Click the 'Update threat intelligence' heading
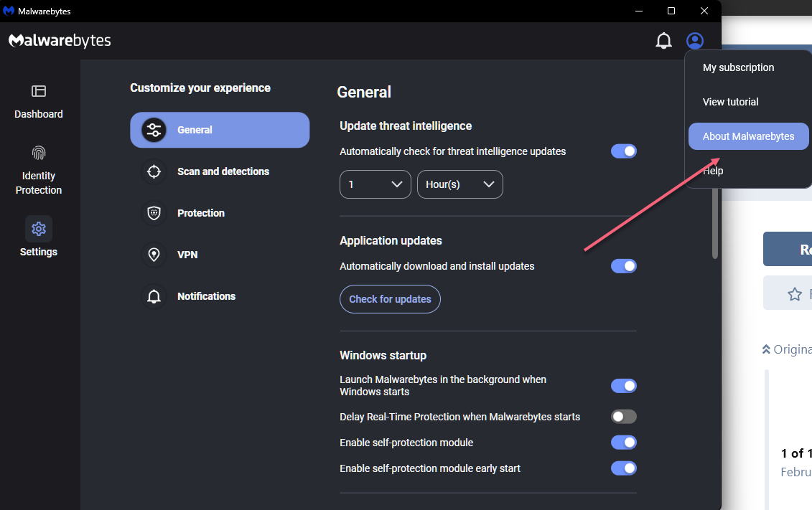This screenshot has height=510, width=812. [x=406, y=126]
